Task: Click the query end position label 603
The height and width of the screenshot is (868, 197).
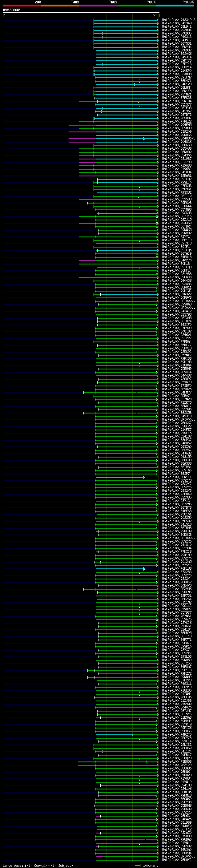Action: click(155, 15)
